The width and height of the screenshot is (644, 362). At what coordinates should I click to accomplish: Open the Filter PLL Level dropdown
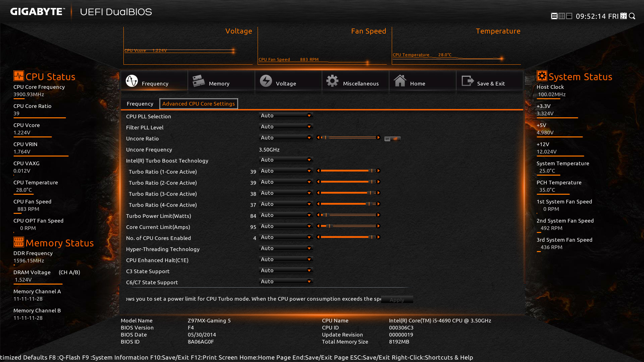click(x=286, y=127)
